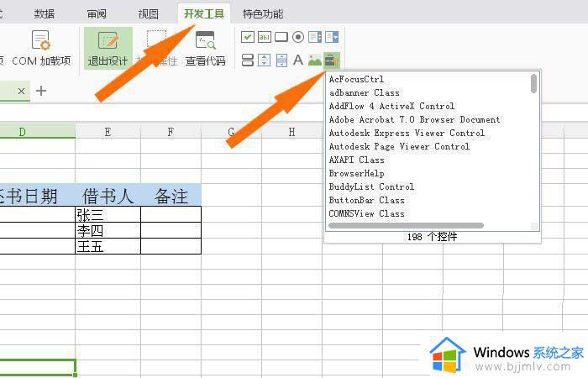Insert a command button control
Screen dimensions: 588x378
tap(281, 37)
